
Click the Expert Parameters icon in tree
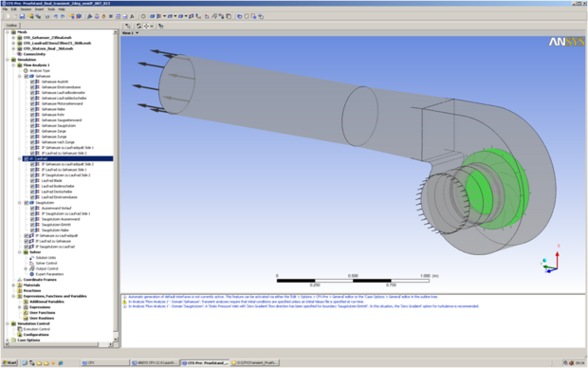point(32,274)
